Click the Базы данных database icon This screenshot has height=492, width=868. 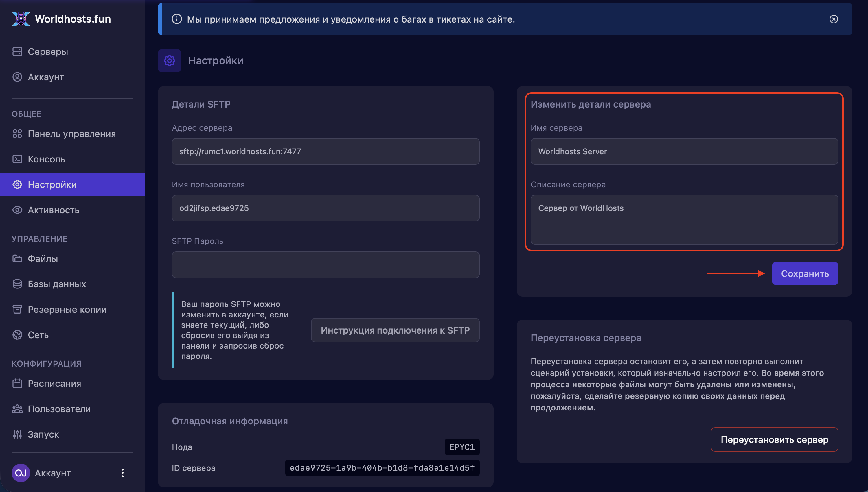(17, 284)
